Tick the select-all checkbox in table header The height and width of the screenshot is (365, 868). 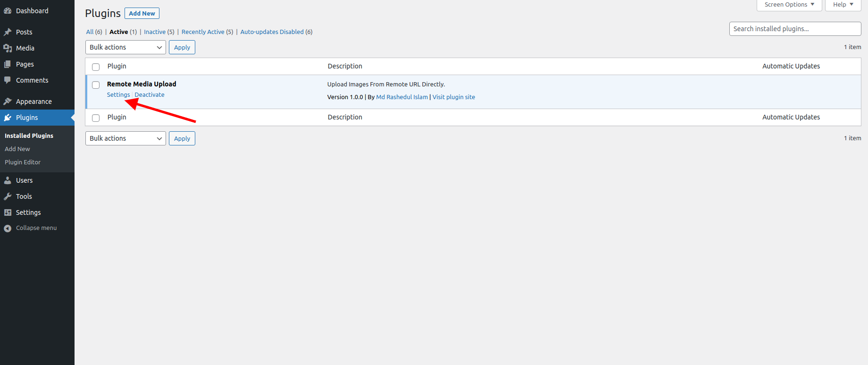click(x=96, y=67)
